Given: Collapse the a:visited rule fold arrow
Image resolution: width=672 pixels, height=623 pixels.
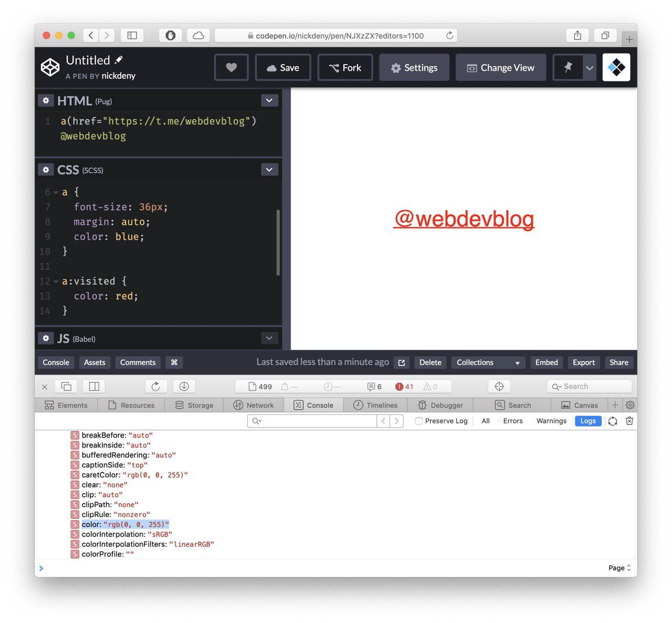Looking at the screenshot, I should (x=56, y=282).
